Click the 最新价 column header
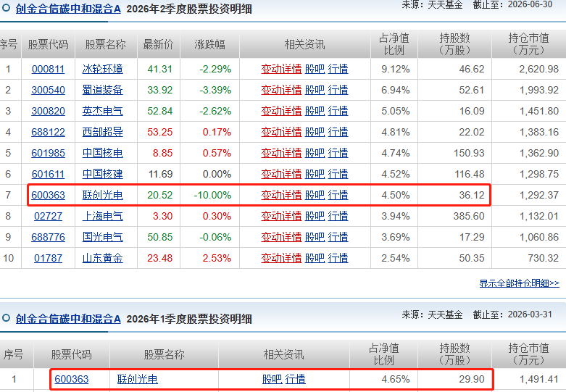The image size is (566, 392). [x=159, y=44]
